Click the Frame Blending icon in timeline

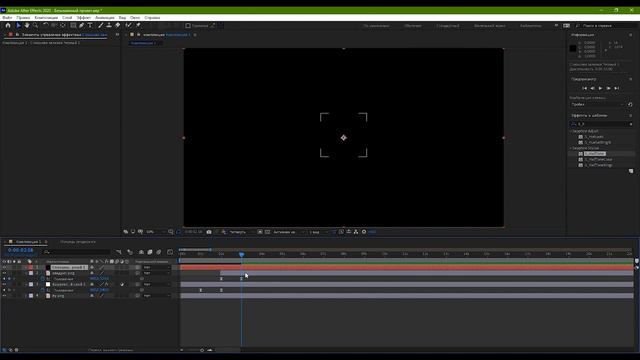point(150,252)
